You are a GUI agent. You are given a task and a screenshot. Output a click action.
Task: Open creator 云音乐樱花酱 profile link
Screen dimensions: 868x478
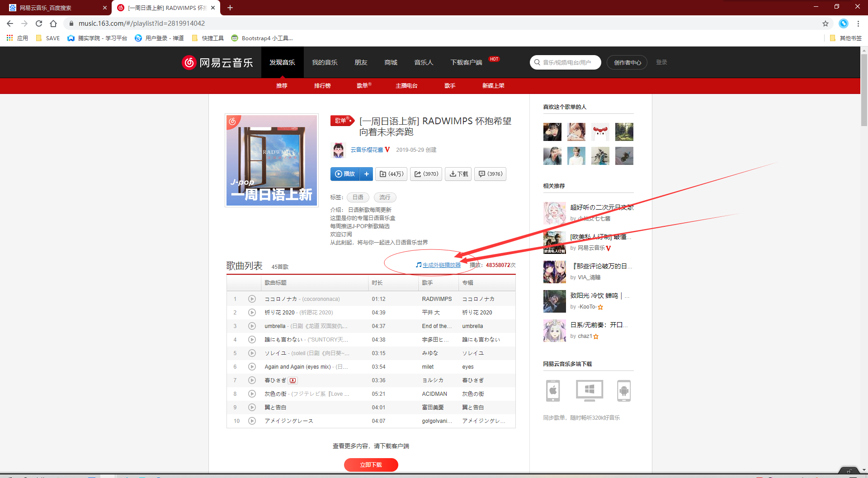pyautogui.click(x=367, y=150)
